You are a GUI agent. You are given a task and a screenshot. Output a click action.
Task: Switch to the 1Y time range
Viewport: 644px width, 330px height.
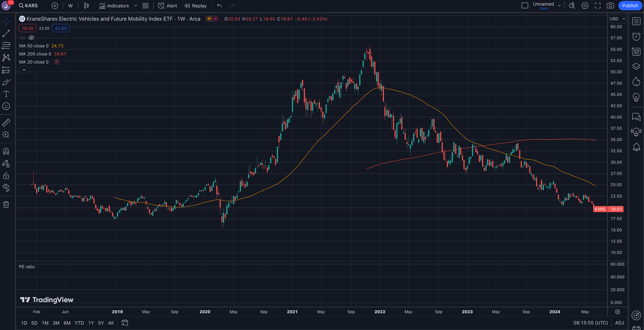(x=91, y=323)
